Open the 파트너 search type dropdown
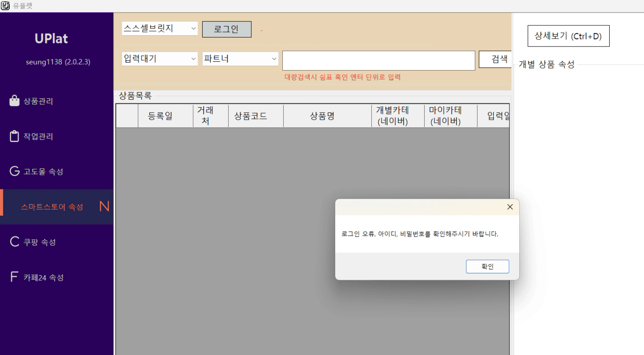The width and height of the screenshot is (644, 355). pos(240,59)
